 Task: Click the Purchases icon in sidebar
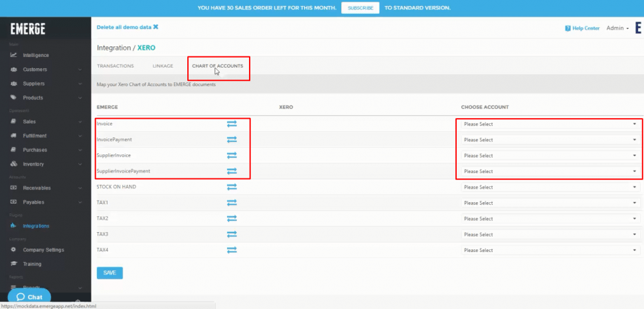click(x=13, y=150)
